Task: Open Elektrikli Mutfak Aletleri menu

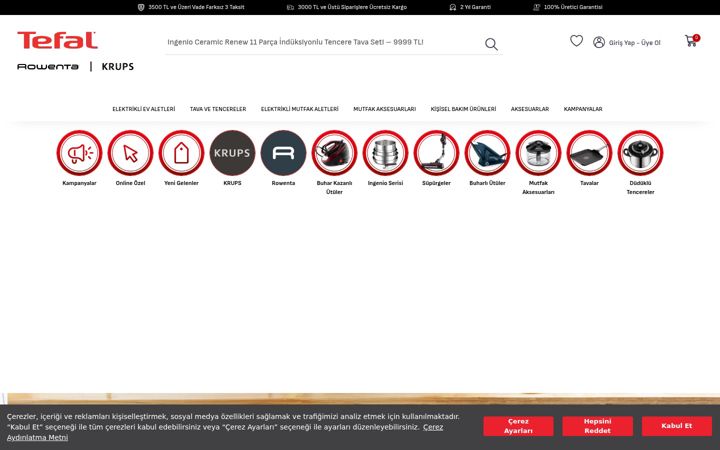Action: [x=300, y=109]
